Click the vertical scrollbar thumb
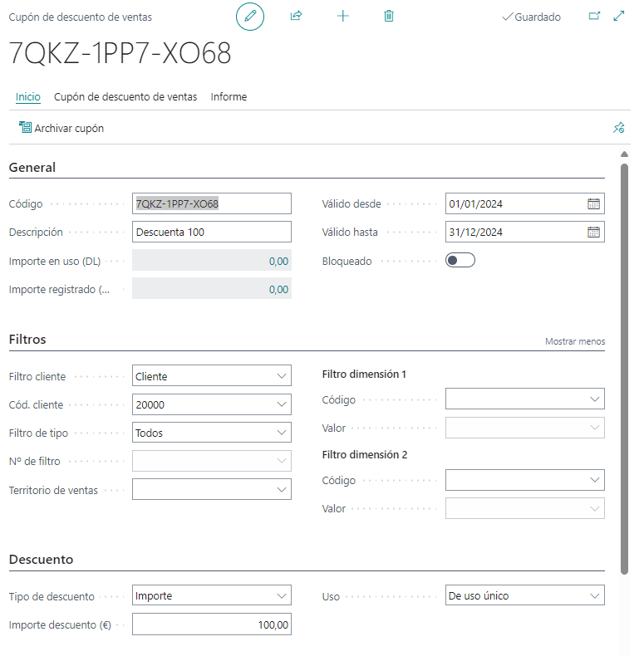Viewport: 644px width, 656px height. click(x=624, y=369)
